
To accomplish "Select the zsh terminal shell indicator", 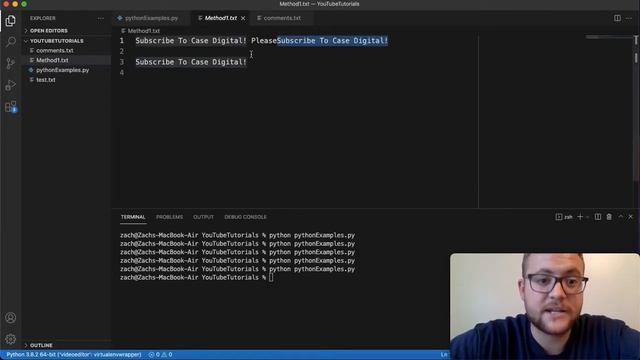I will (x=564, y=217).
